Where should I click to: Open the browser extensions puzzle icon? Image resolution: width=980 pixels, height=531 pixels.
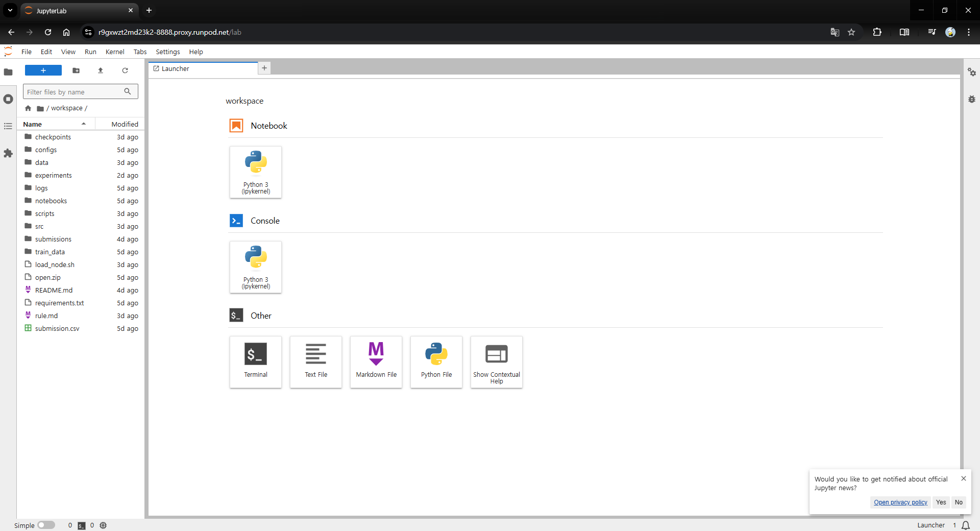click(x=877, y=32)
